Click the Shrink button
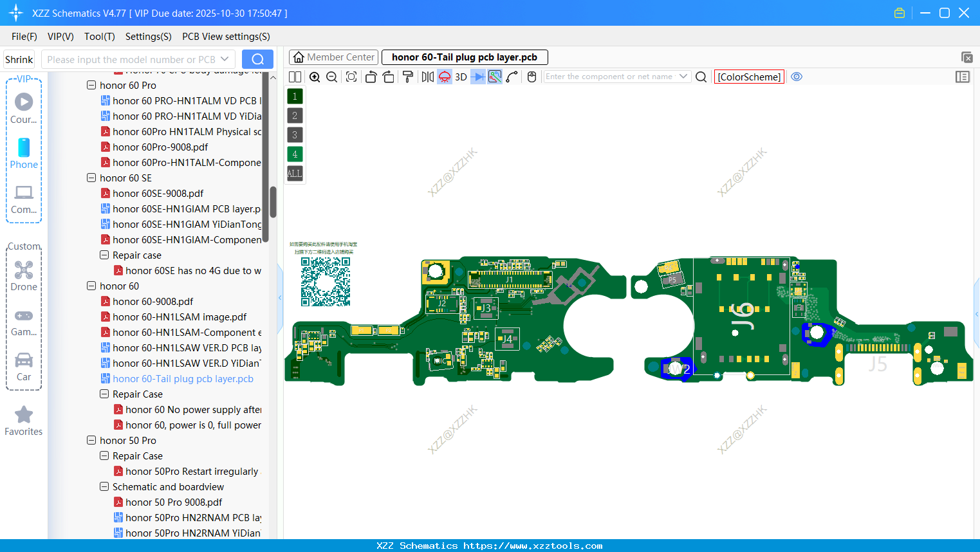Image resolution: width=980 pixels, height=552 pixels. tap(19, 59)
